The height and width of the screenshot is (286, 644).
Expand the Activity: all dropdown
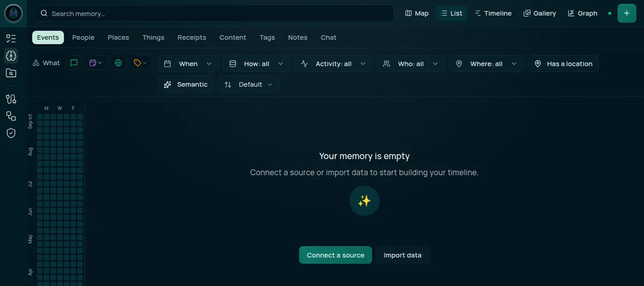click(333, 64)
